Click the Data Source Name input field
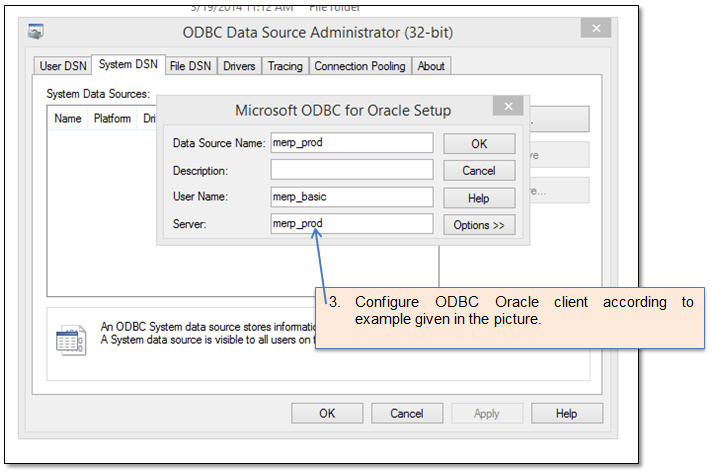This screenshot has height=473, width=710. (x=351, y=143)
